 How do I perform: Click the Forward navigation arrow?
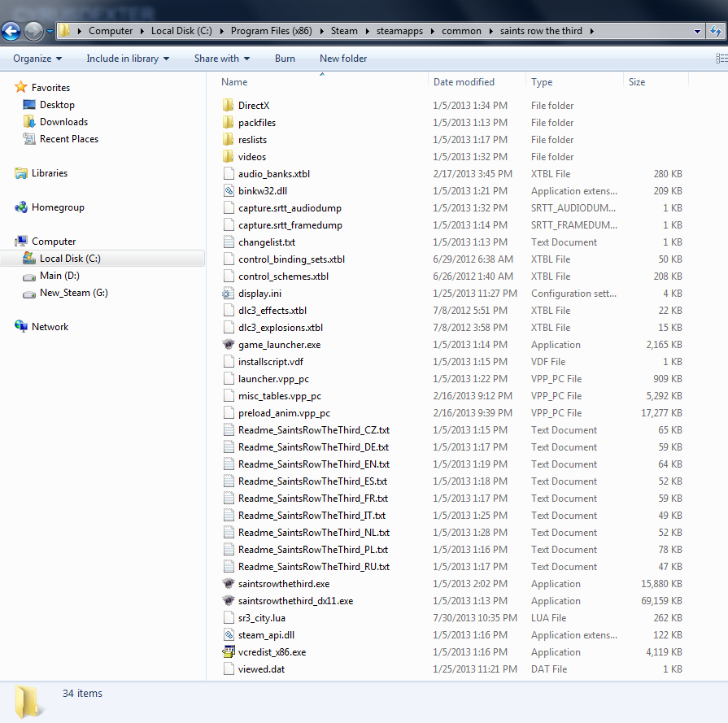pyautogui.click(x=33, y=31)
